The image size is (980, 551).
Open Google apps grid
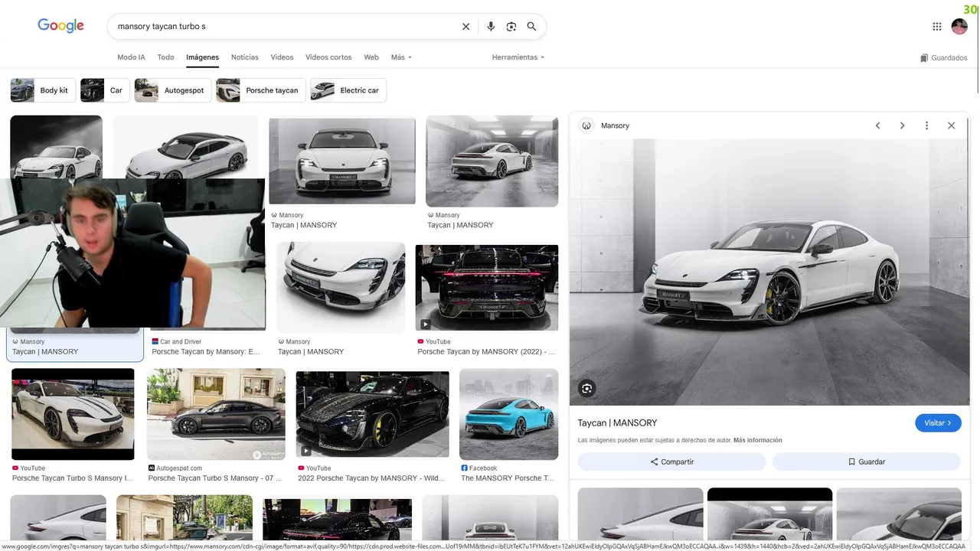[x=937, y=26]
